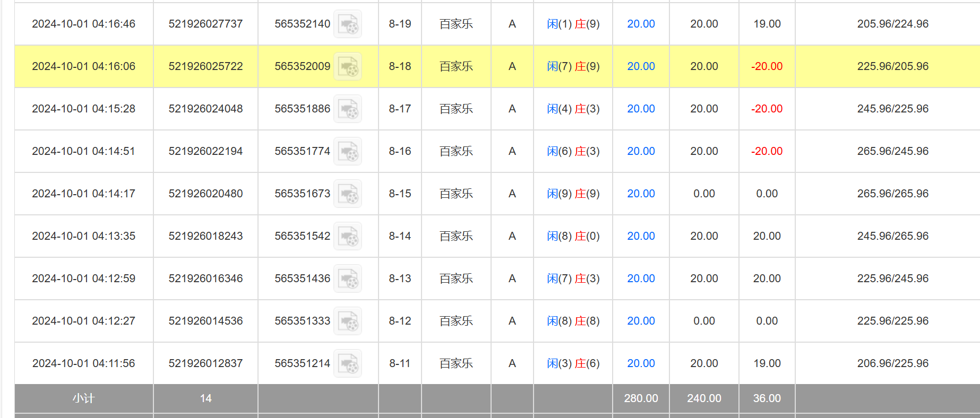This screenshot has width=980, height=418.
Task: Select blue 20.00 bet in row 8-11
Action: point(641,363)
